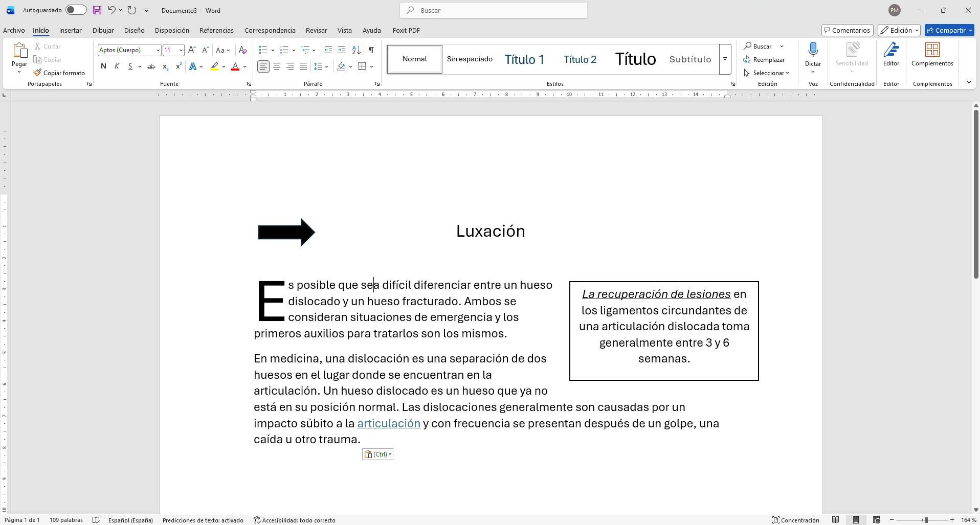This screenshot has height=525, width=980.
Task: Open Edición mode dropdown button
Action: pos(899,30)
